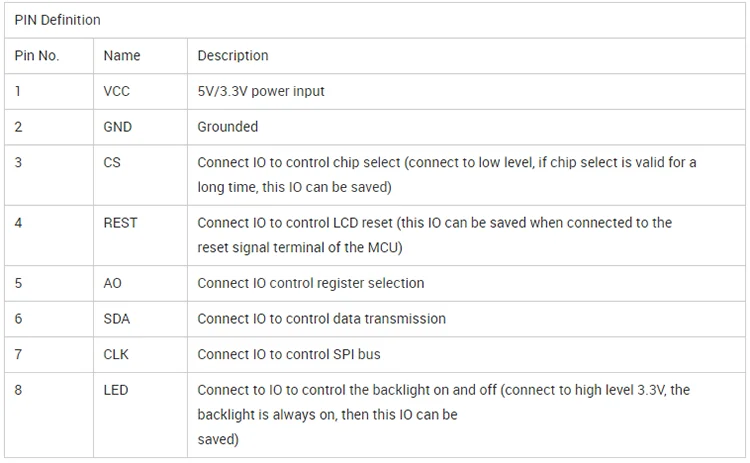Select the CS name cell
The image size is (750, 463).
coord(112,162)
